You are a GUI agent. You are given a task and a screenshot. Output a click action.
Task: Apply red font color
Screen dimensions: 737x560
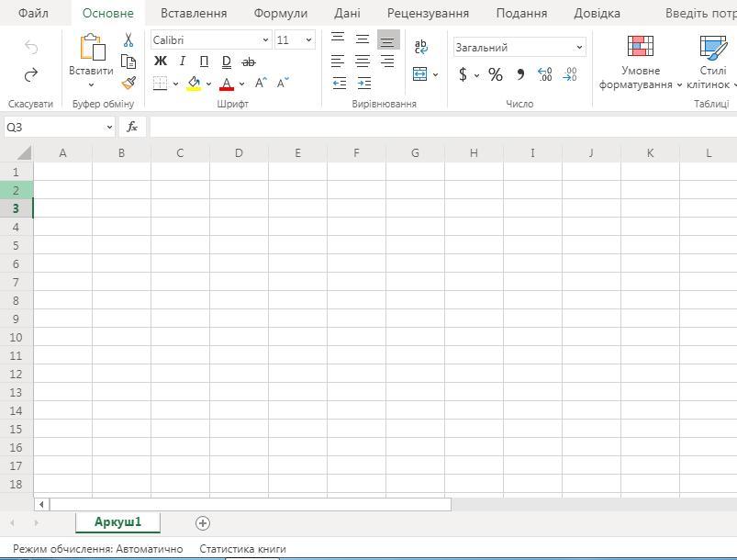[227, 84]
